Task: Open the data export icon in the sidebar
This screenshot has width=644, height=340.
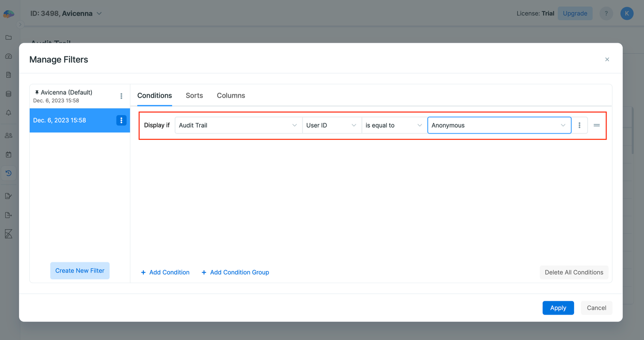Action: pyautogui.click(x=8, y=215)
